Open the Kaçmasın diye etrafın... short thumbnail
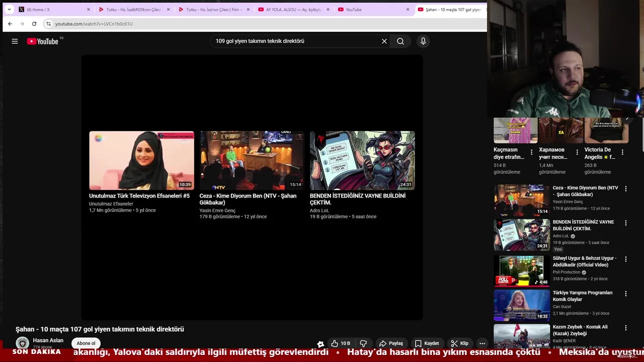 tap(516, 131)
